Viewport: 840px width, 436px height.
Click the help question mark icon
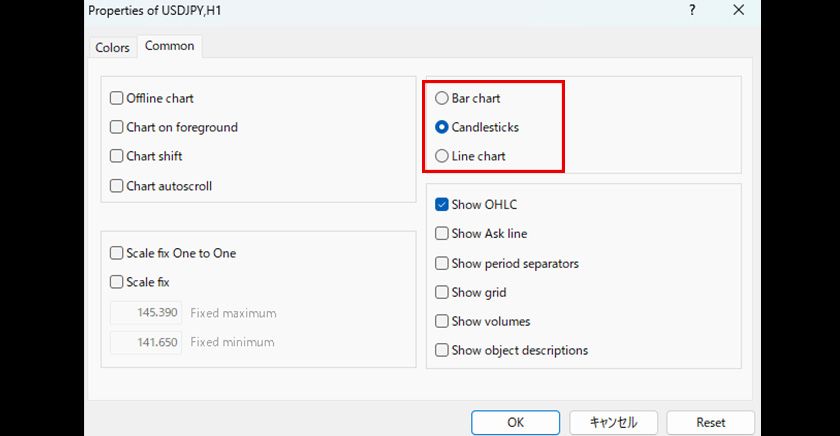pyautogui.click(x=692, y=10)
